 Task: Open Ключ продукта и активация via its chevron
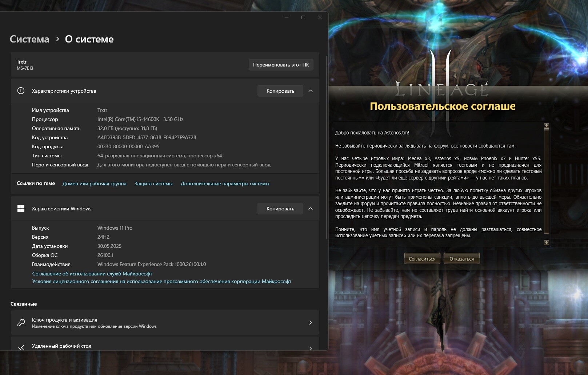[311, 323]
